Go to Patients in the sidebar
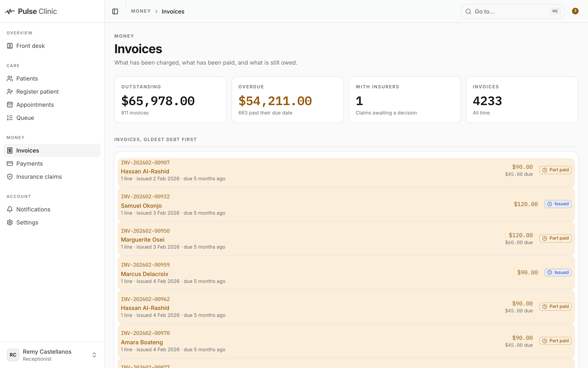The height and width of the screenshot is (368, 588). click(x=52, y=78)
